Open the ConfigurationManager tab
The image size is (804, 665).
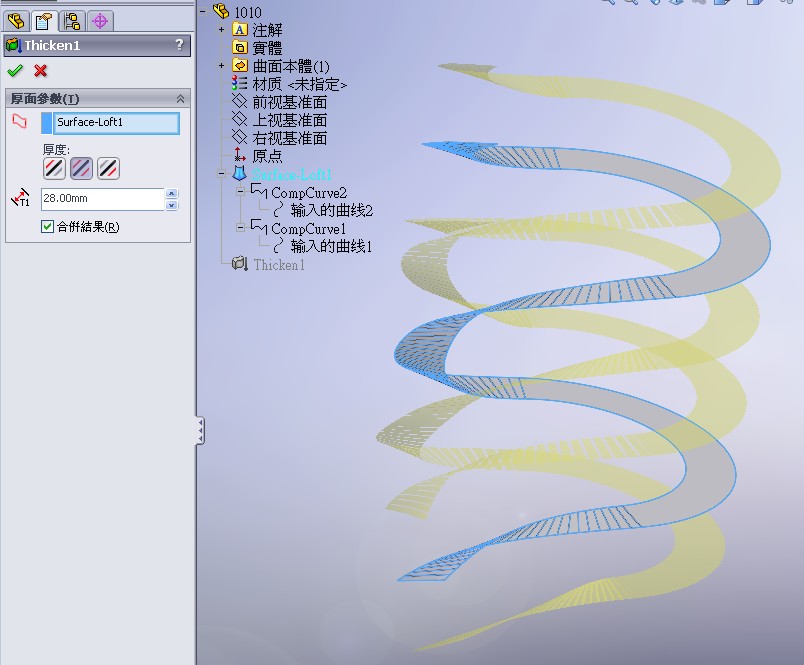[72, 21]
